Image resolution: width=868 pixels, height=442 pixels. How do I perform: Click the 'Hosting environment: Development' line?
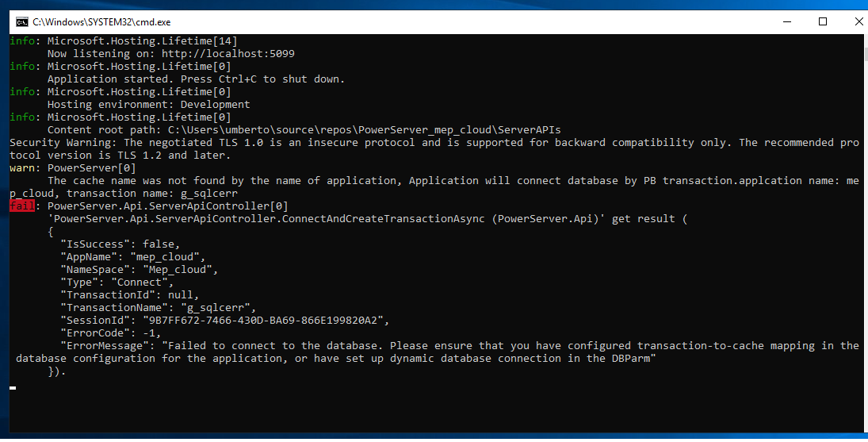pyautogui.click(x=149, y=104)
